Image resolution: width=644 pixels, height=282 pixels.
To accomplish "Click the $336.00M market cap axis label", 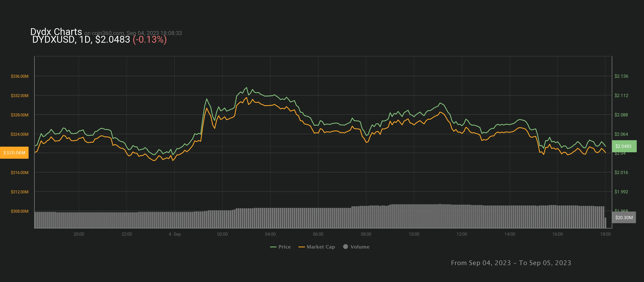I will [20, 76].
